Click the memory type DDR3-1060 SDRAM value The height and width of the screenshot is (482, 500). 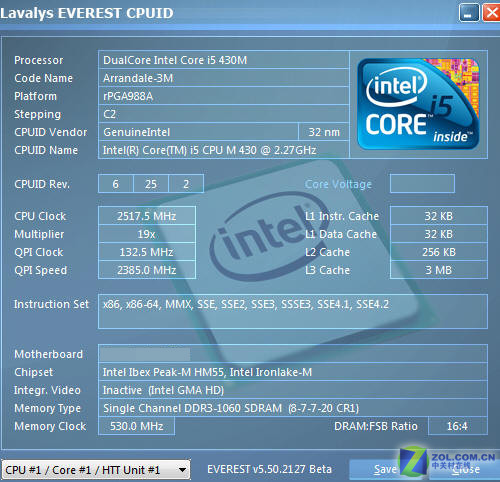tap(293, 408)
